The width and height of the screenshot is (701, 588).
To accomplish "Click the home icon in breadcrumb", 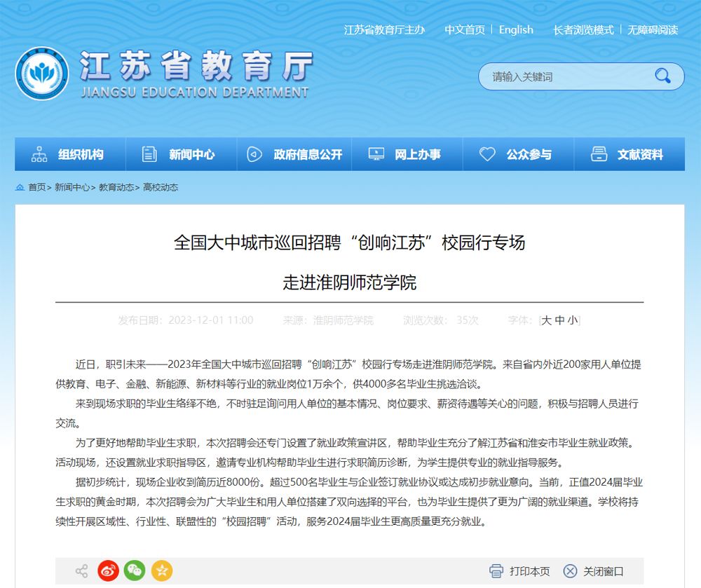I will pyautogui.click(x=20, y=187).
